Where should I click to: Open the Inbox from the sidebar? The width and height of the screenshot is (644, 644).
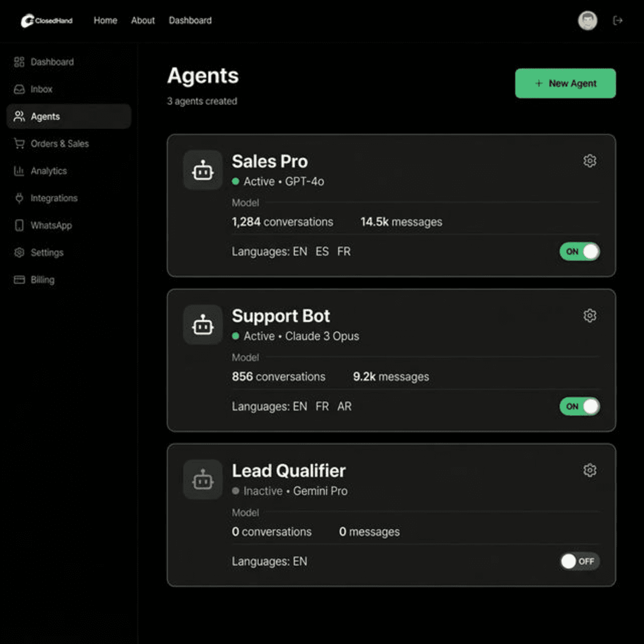(19, 89)
